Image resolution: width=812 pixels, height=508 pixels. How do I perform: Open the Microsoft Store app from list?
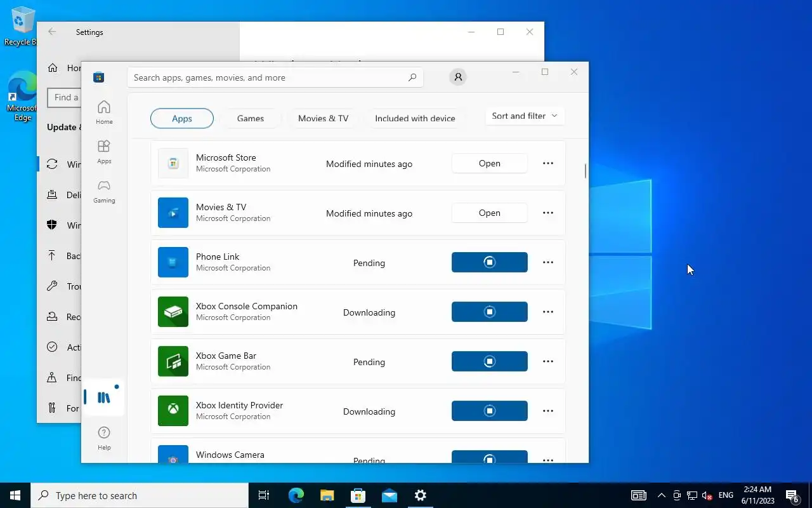490,163
